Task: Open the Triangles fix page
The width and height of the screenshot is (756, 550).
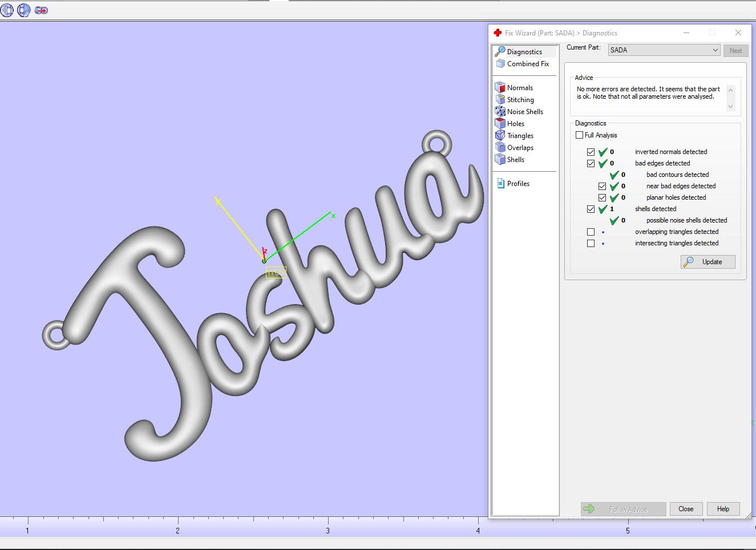Action: 520,136
